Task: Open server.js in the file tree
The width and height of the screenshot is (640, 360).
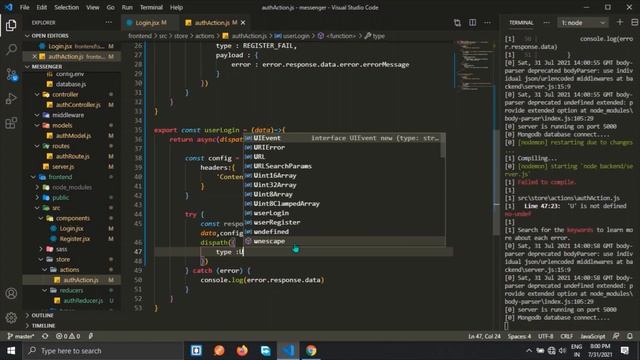Action: pos(62,167)
